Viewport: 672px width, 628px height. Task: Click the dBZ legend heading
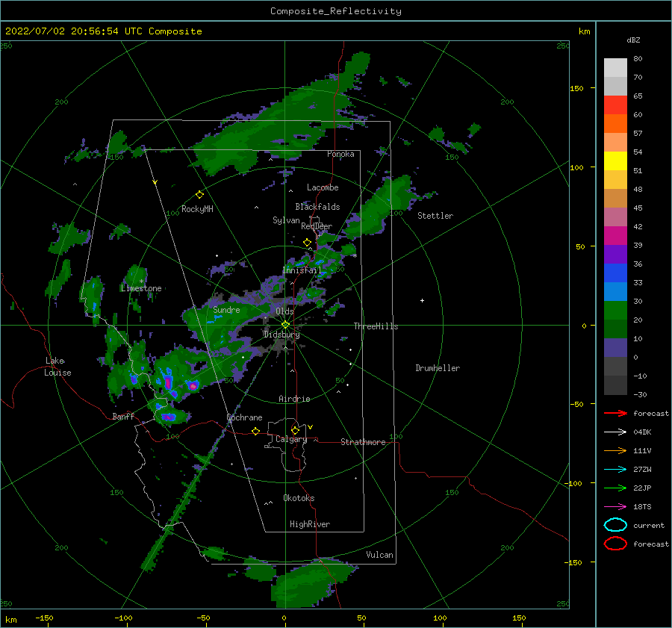633,40
